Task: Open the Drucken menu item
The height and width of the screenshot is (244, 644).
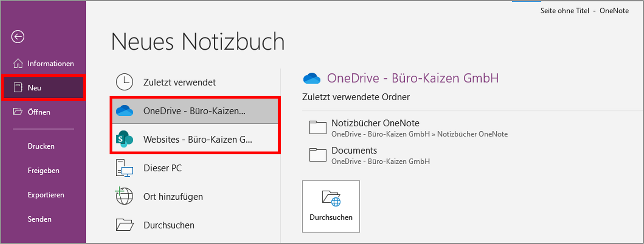Action: point(41,146)
